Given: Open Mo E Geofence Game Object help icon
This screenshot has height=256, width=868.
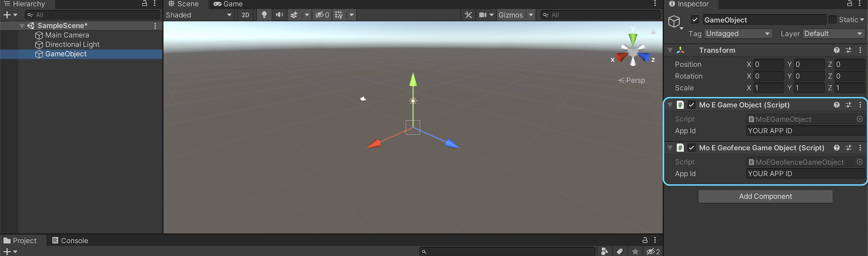Looking at the screenshot, I should coord(837,148).
